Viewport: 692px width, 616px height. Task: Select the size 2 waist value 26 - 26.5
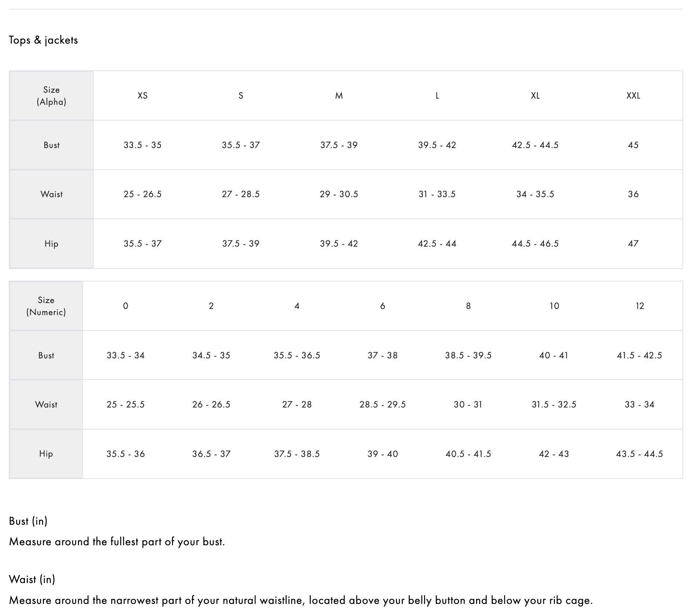211,405
